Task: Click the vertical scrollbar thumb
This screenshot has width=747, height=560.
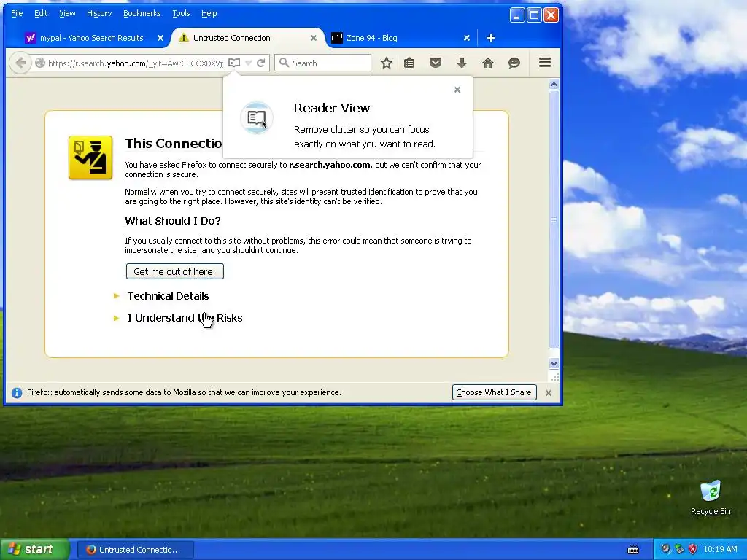Action: [554, 219]
